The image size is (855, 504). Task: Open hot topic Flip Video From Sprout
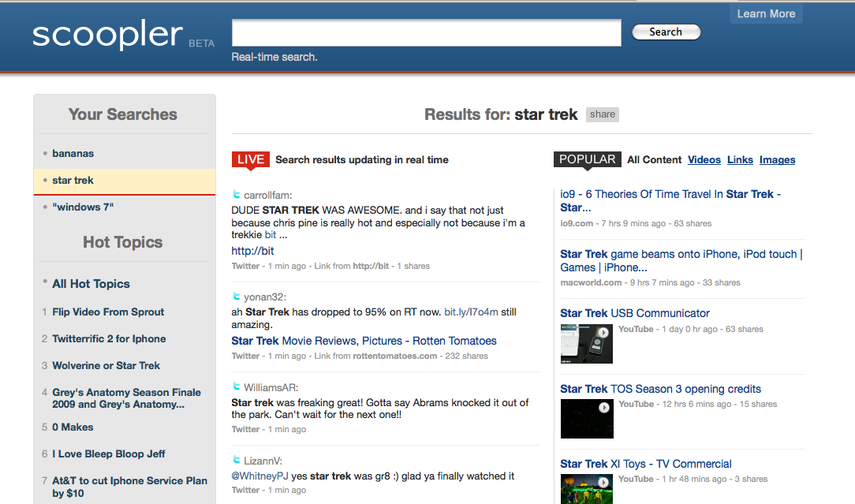pos(108,312)
